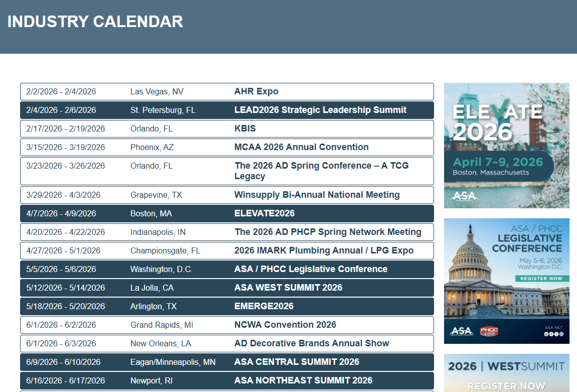Click the Eagan/Minneapolis, MN location

point(173,362)
